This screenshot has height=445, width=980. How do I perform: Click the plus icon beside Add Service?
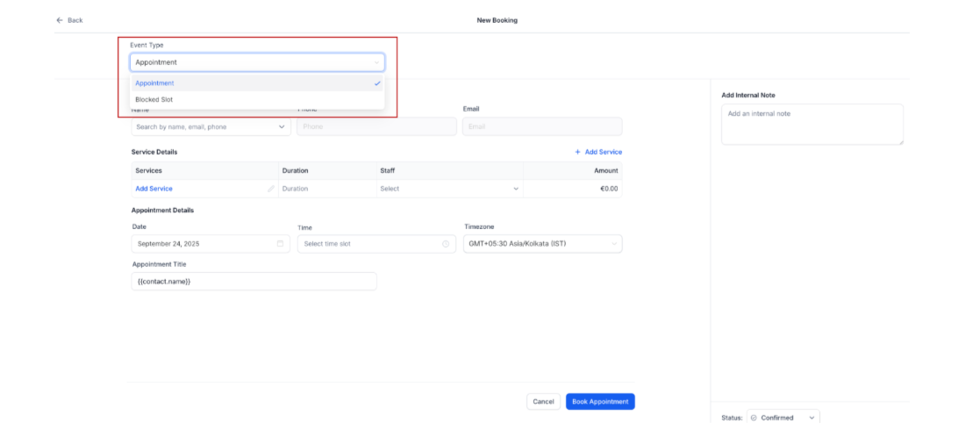tap(577, 152)
